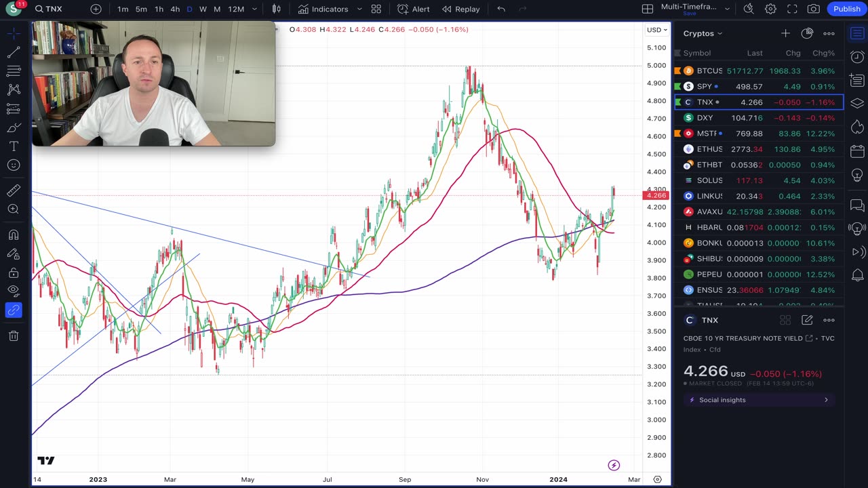Screen dimensions: 868x488
Task: Open time axis settings gear at chart bottom
Action: click(x=657, y=479)
